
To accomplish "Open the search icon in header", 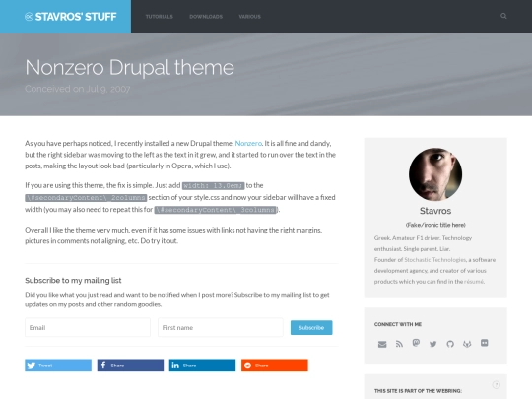I will [503, 16].
